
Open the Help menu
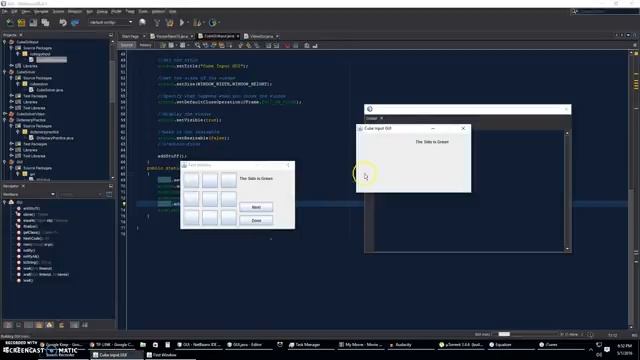tap(173, 11)
